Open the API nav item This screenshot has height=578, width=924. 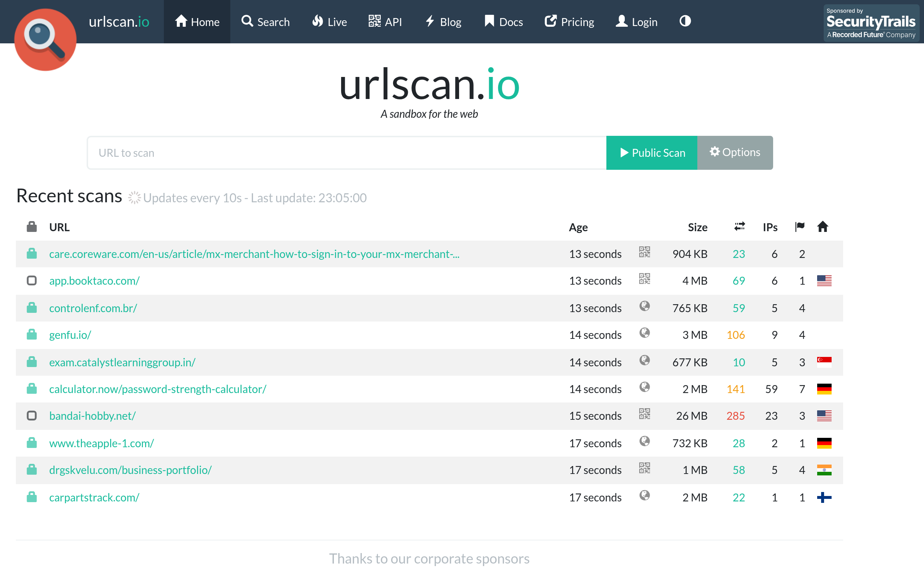[385, 21]
